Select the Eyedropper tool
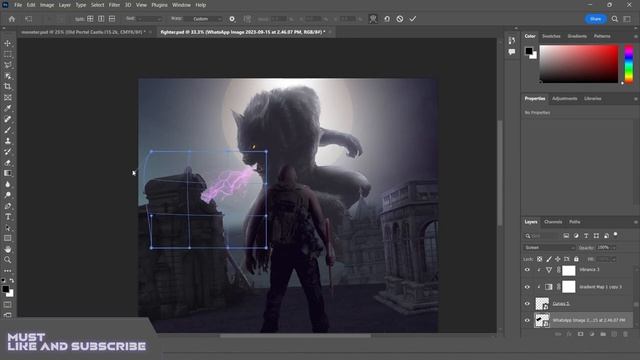Screen dimensions: 640x360 pyautogui.click(x=7, y=108)
